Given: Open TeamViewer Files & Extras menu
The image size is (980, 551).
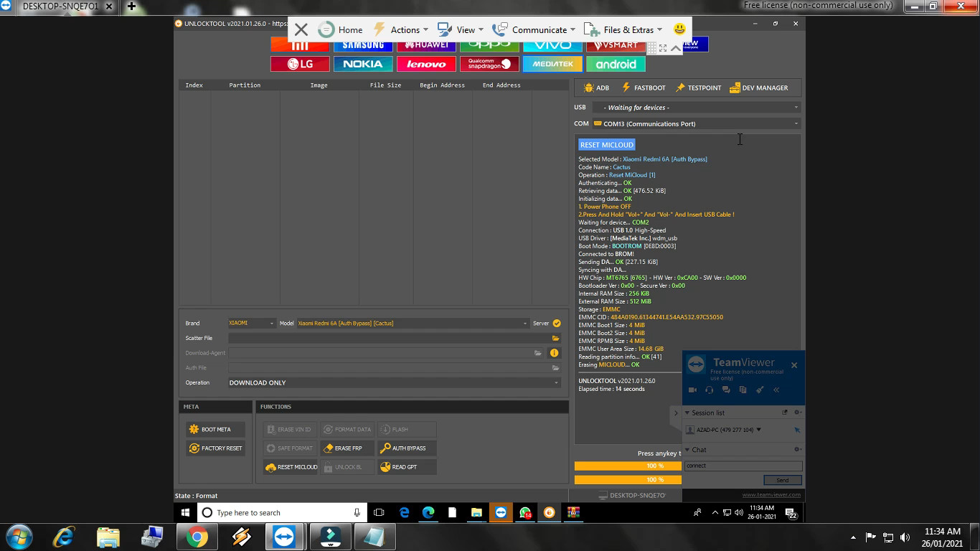Looking at the screenshot, I should [623, 29].
